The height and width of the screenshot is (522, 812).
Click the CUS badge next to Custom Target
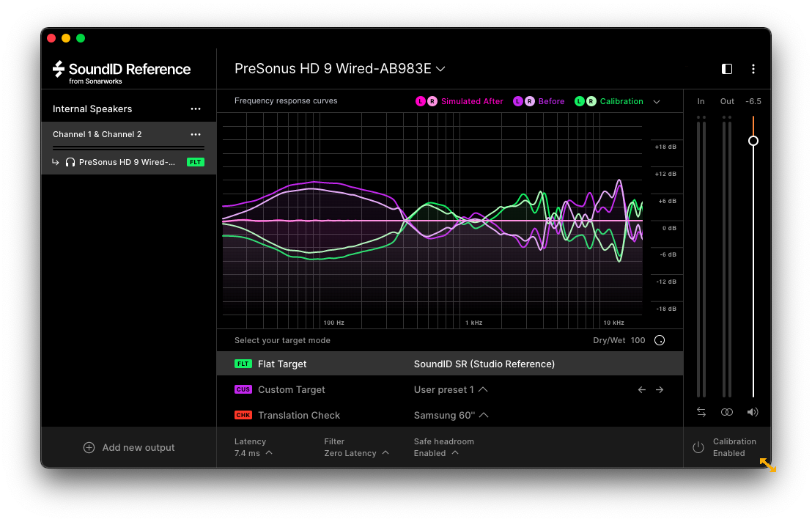pyautogui.click(x=243, y=389)
